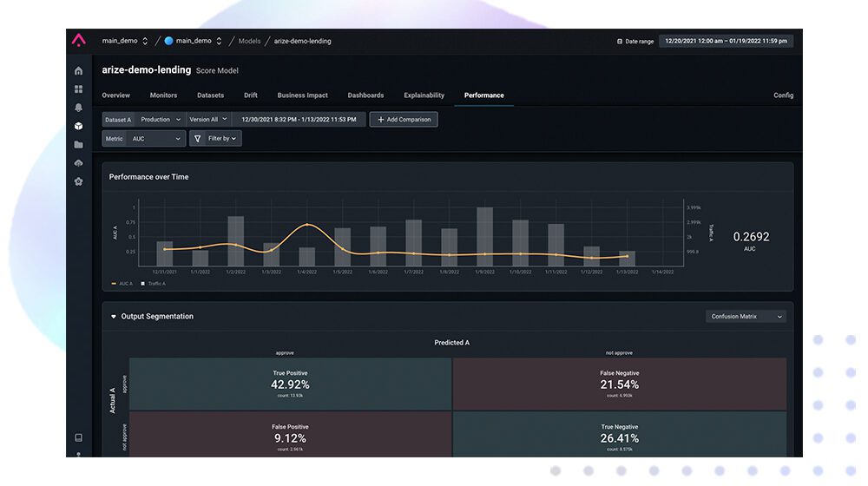Image resolution: width=868 pixels, height=486 pixels.
Task: Click the Models breadcrumb link
Action: (x=249, y=41)
